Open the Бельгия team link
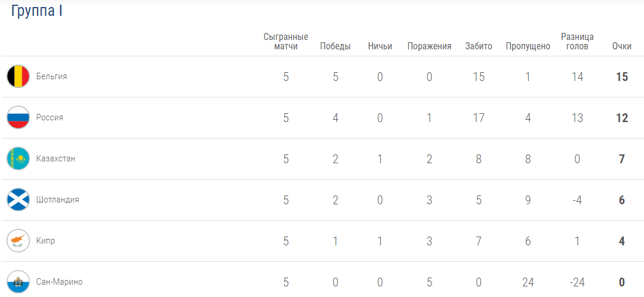 click(52, 76)
